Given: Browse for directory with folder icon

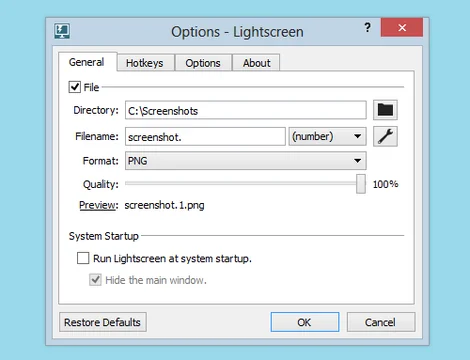Looking at the screenshot, I should tap(385, 110).
